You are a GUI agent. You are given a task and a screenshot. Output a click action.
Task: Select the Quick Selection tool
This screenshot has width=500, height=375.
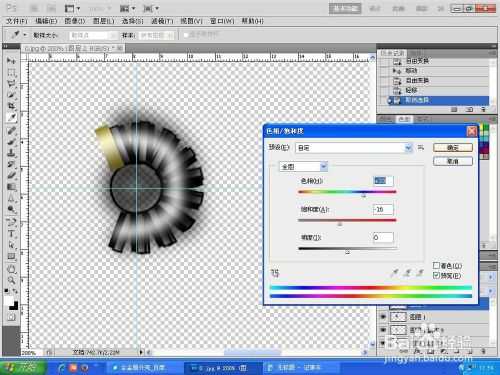pos(11,95)
